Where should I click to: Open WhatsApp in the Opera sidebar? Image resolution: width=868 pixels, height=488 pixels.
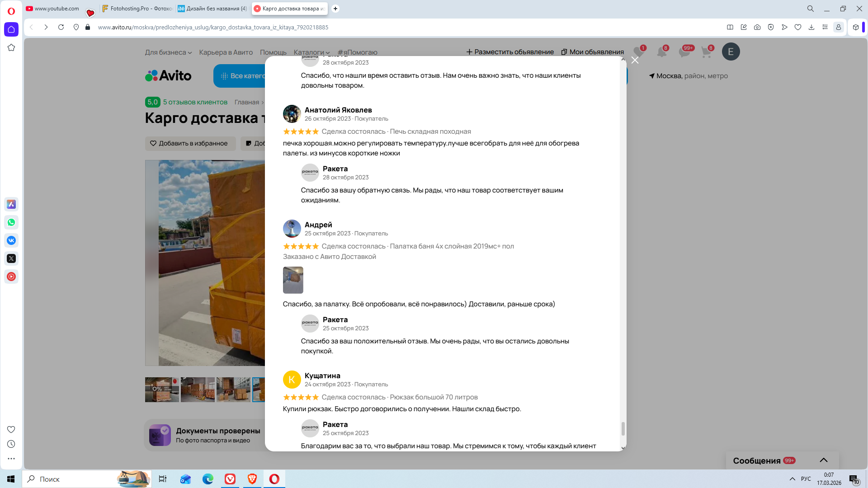coord(11,222)
